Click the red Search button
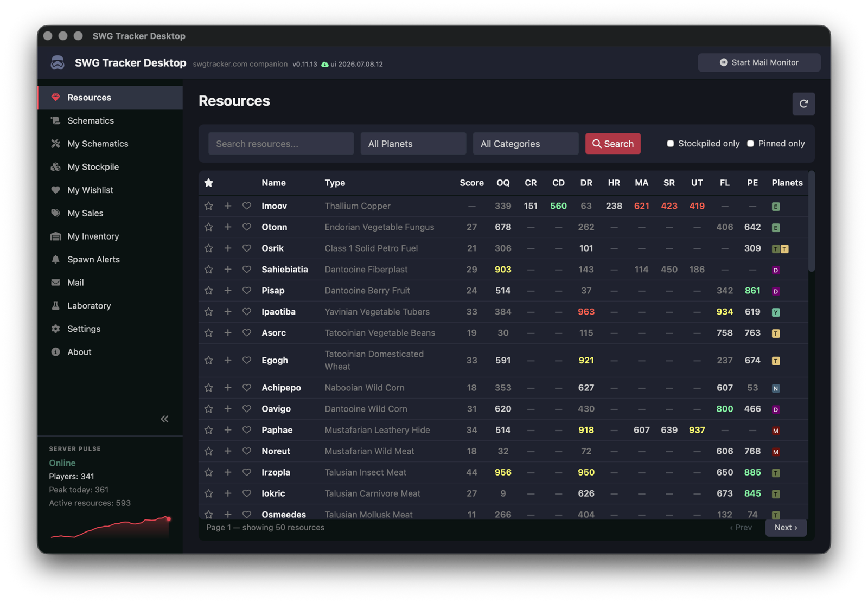This screenshot has height=603, width=868. 612,144
